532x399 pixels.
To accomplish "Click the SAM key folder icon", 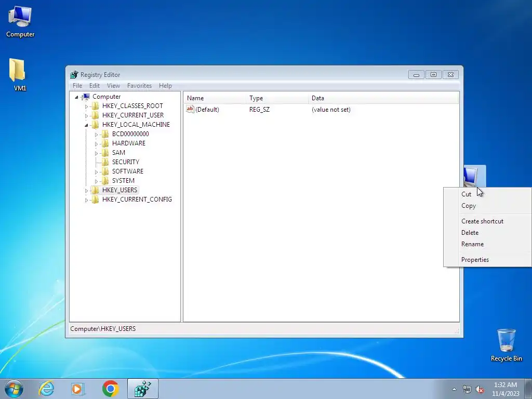I will click(x=105, y=153).
